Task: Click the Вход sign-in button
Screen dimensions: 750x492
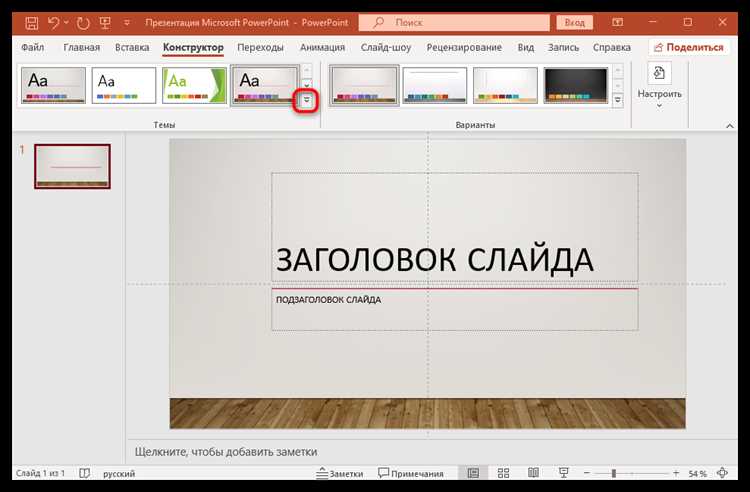Action: pos(574,22)
